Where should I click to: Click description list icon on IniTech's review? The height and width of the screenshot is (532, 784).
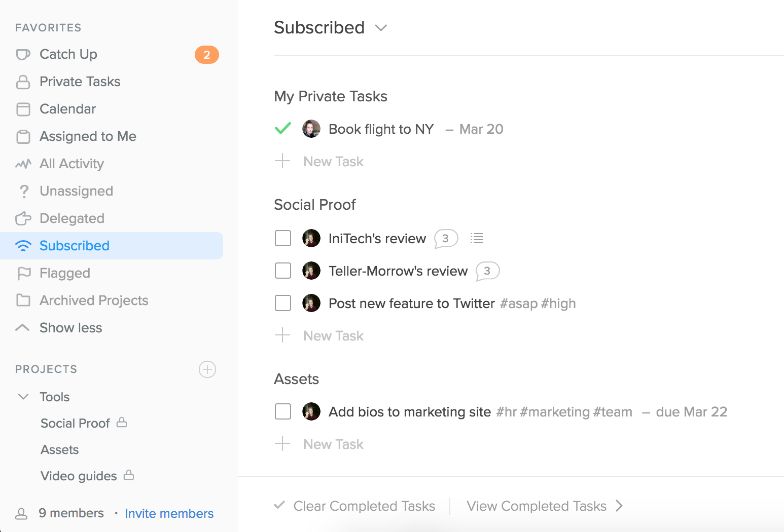(477, 238)
